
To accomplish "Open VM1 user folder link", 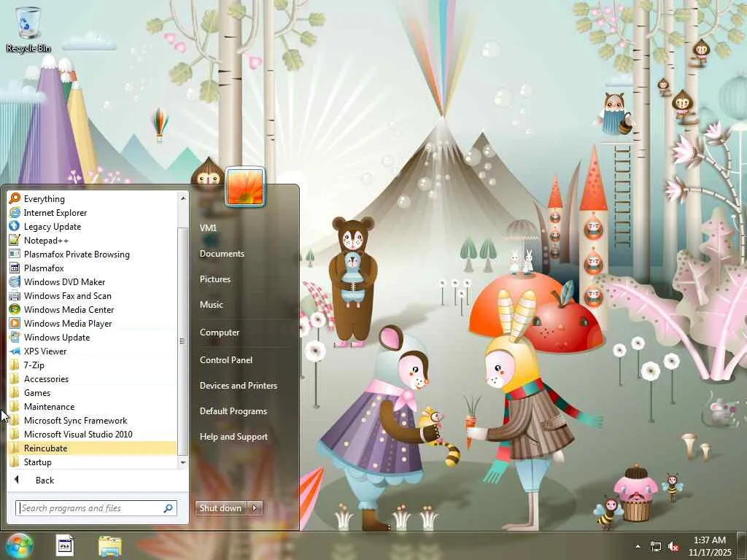I will [208, 228].
